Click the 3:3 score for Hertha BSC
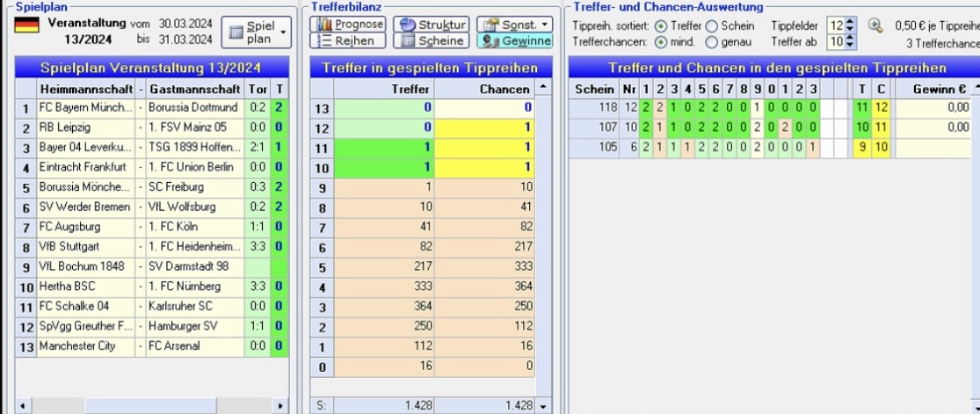This screenshot has width=980, height=414. [258, 287]
